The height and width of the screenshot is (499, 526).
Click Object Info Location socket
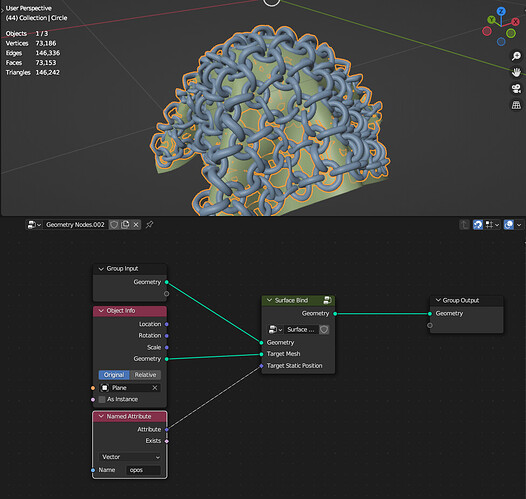pos(167,324)
